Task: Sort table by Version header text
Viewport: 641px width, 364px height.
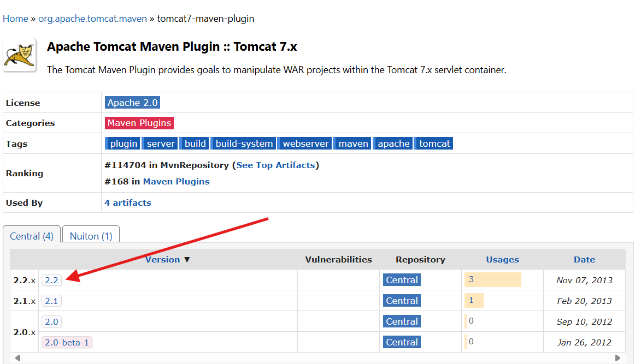Action: [163, 260]
